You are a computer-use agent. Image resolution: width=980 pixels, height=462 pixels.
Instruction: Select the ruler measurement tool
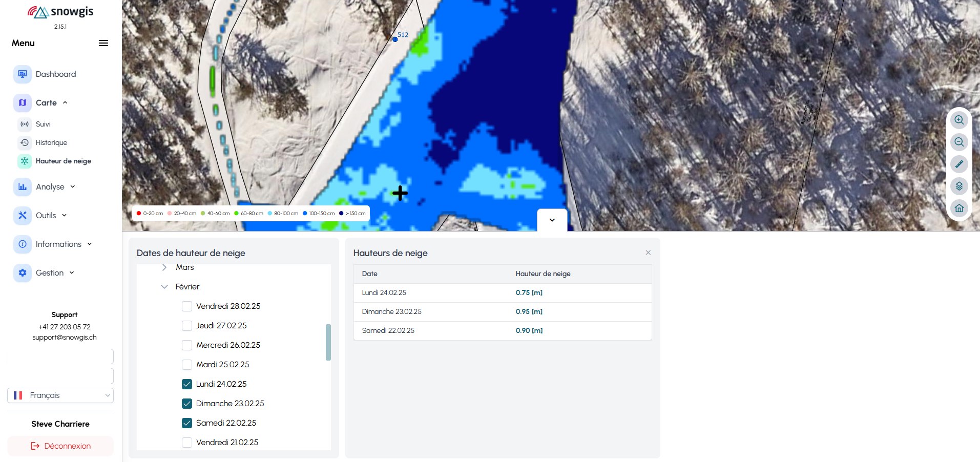[959, 164]
